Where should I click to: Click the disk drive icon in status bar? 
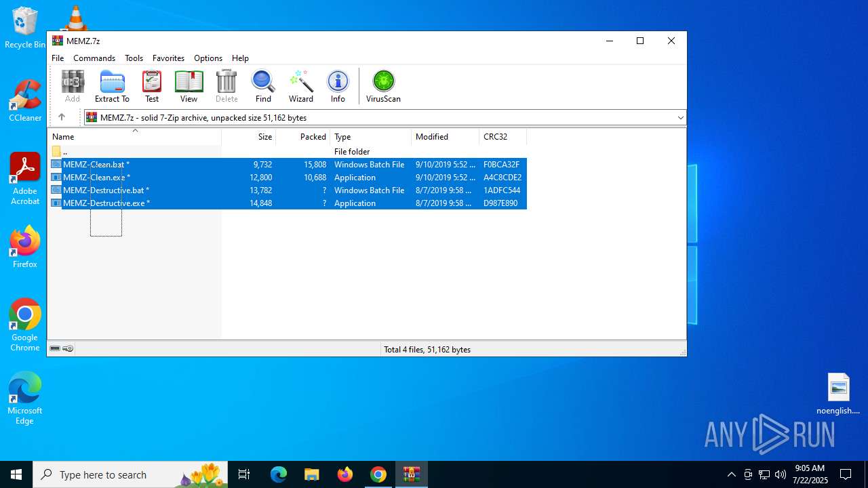pos(55,348)
